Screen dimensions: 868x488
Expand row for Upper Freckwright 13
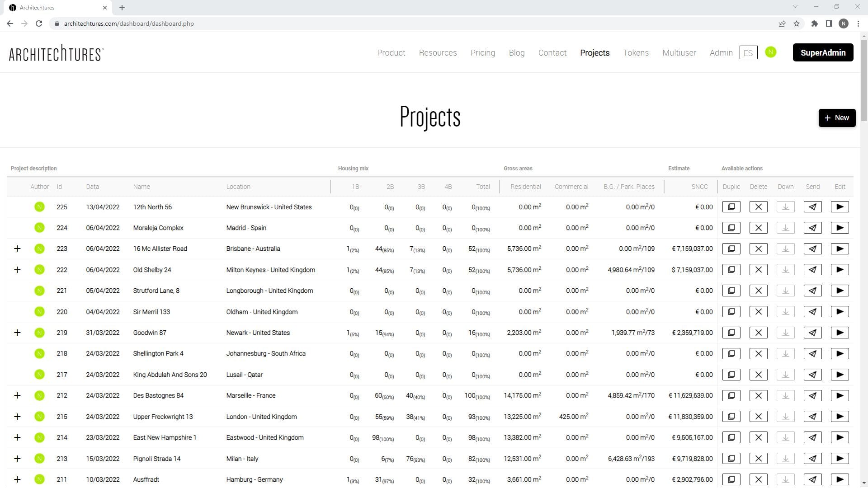click(18, 417)
